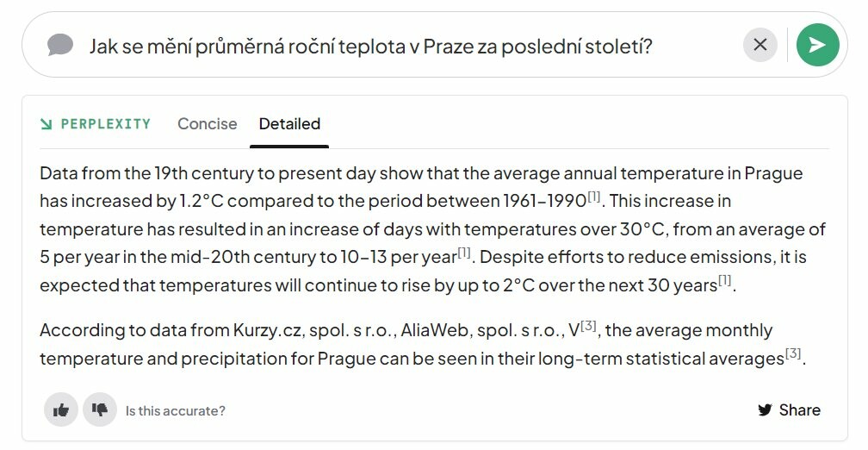This screenshot has height=450, width=868.
Task: Switch to the Concise tab
Action: point(207,123)
